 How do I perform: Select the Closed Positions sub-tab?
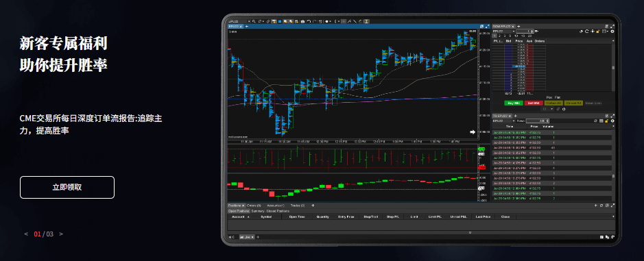pos(278,211)
